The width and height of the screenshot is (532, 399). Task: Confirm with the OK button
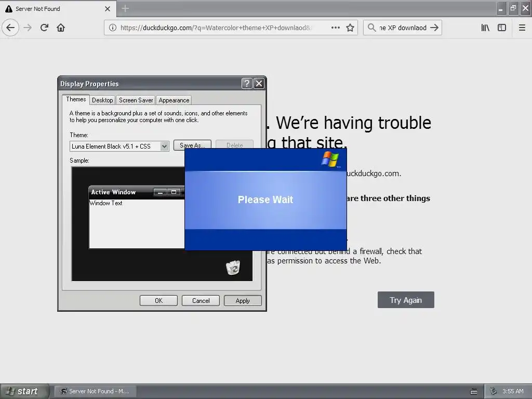tap(158, 301)
